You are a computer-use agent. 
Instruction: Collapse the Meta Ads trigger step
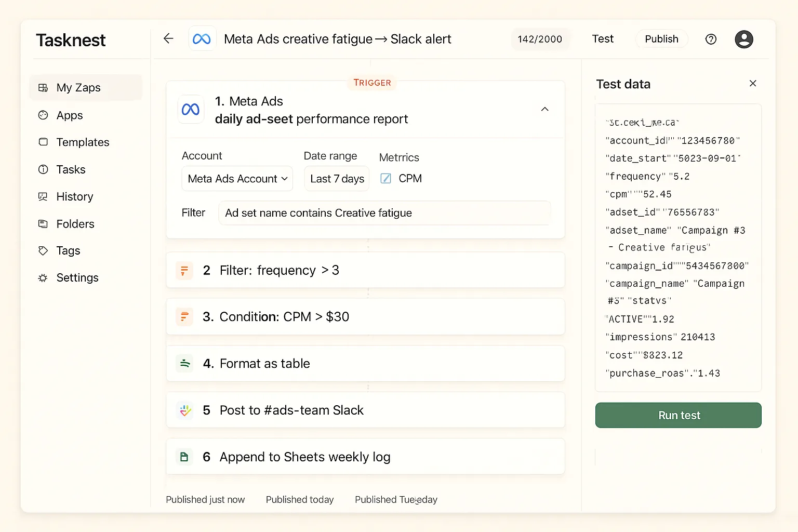pyautogui.click(x=544, y=109)
